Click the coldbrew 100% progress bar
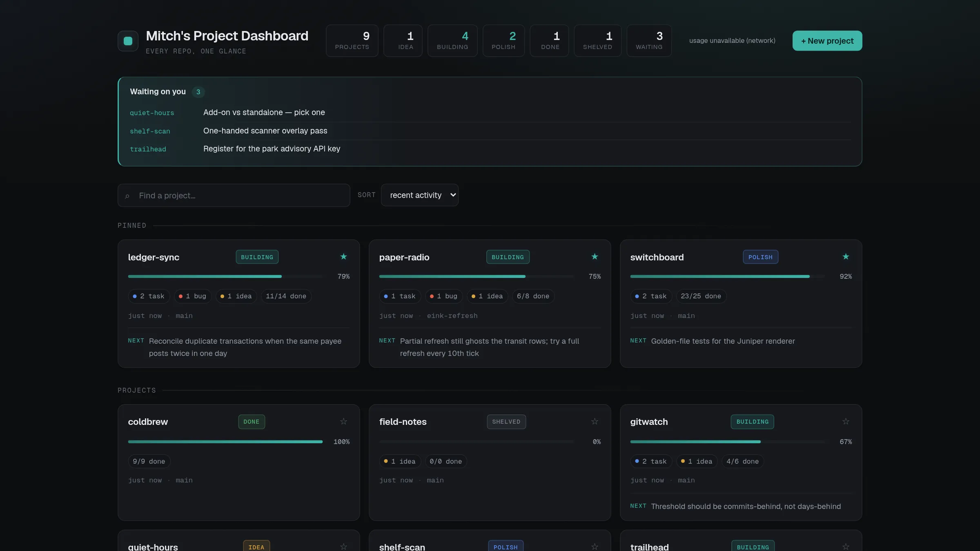Image resolution: width=980 pixels, height=551 pixels. [x=225, y=442]
